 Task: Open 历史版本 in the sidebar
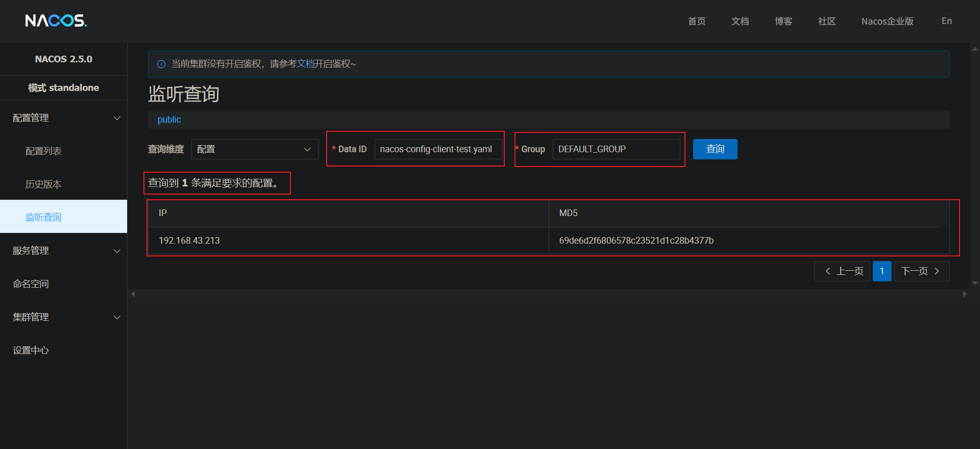tap(43, 184)
